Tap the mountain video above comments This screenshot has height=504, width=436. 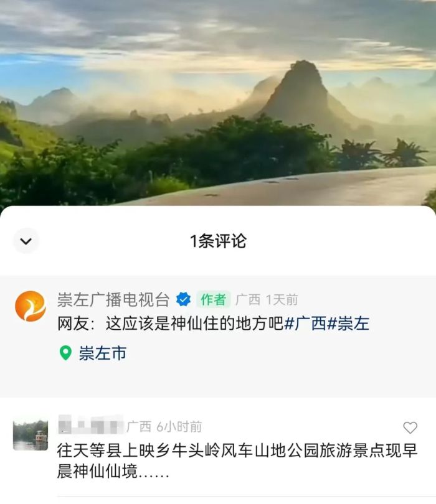pyautogui.click(x=218, y=103)
